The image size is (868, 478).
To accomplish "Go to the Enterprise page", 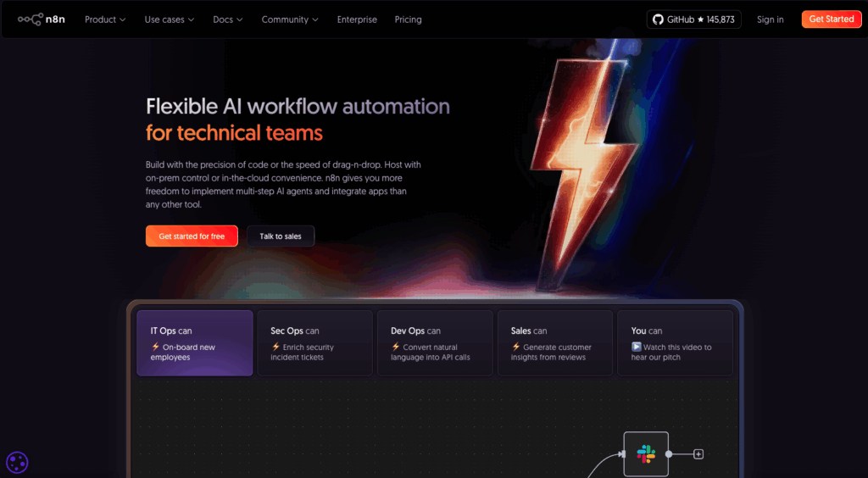I will (x=357, y=19).
